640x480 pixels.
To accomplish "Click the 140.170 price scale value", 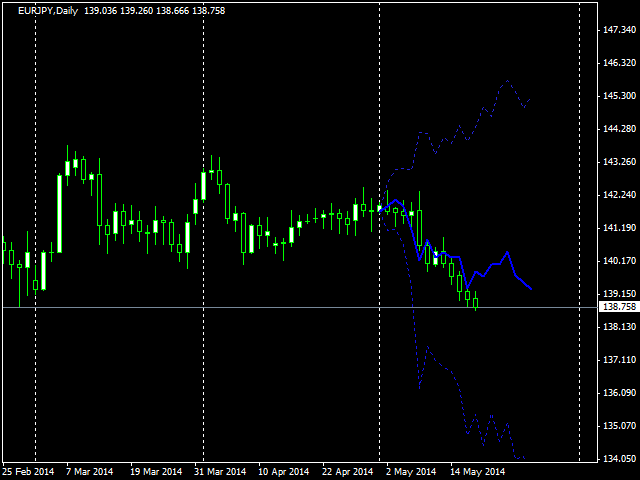I will pyautogui.click(x=619, y=261).
